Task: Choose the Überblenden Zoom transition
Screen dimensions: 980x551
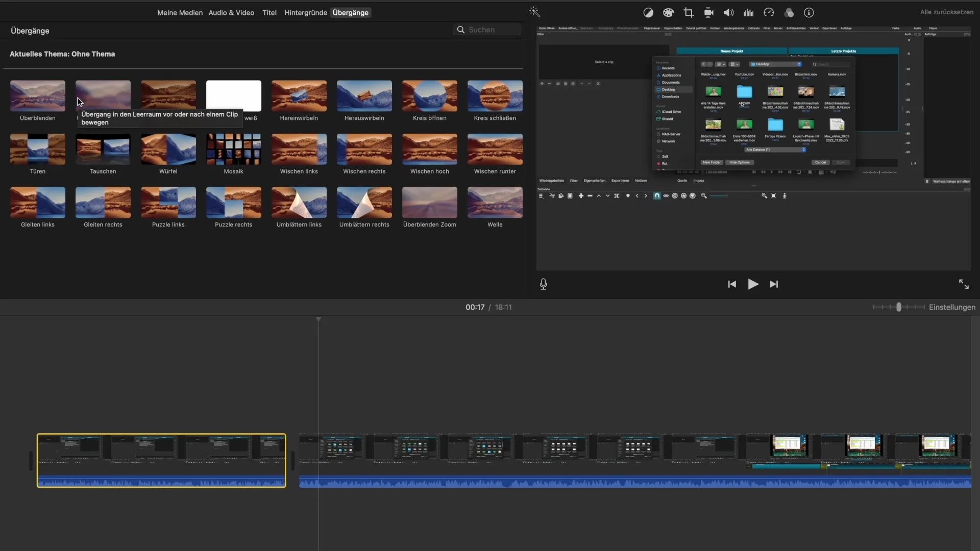Action: coord(430,202)
